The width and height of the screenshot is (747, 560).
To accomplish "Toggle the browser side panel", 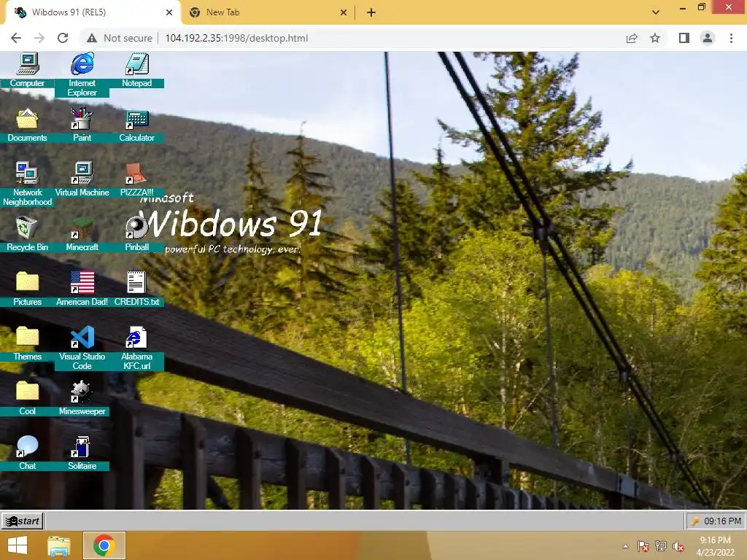I will (x=684, y=38).
